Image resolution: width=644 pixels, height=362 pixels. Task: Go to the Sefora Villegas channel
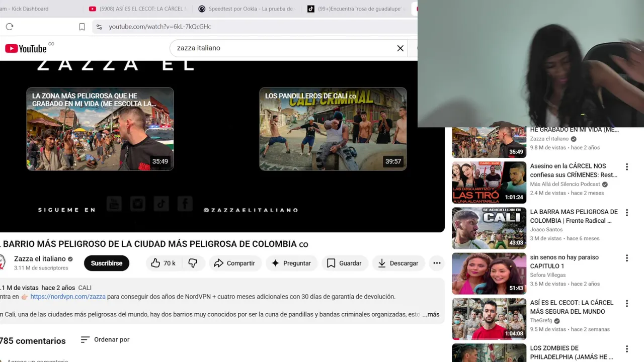548,275
